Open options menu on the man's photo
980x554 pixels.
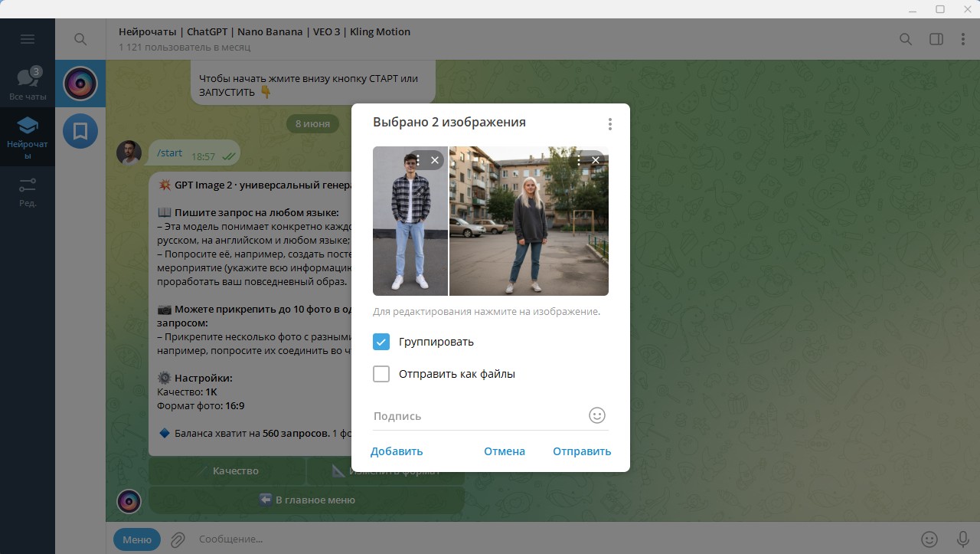(418, 160)
